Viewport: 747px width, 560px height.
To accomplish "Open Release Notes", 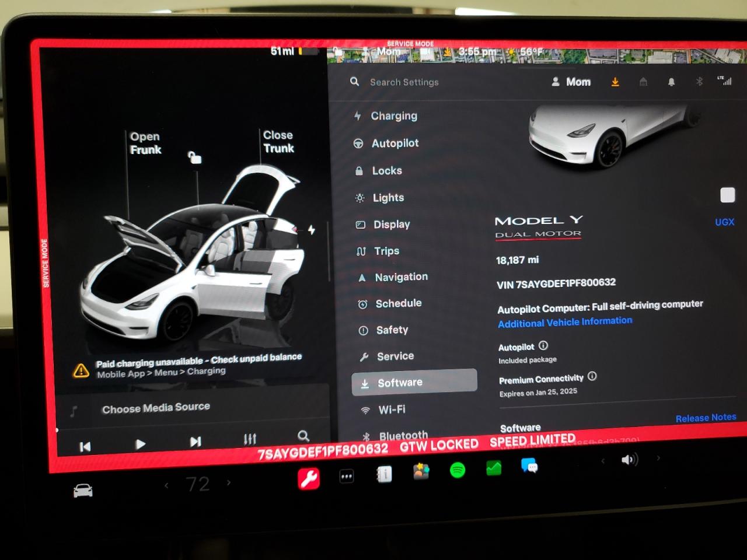I will (706, 418).
